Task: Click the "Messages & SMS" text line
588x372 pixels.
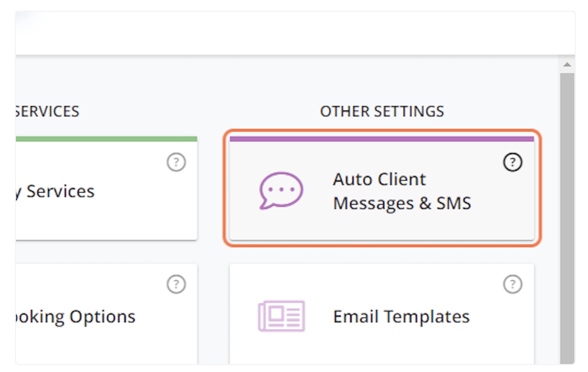Action: pyautogui.click(x=402, y=203)
